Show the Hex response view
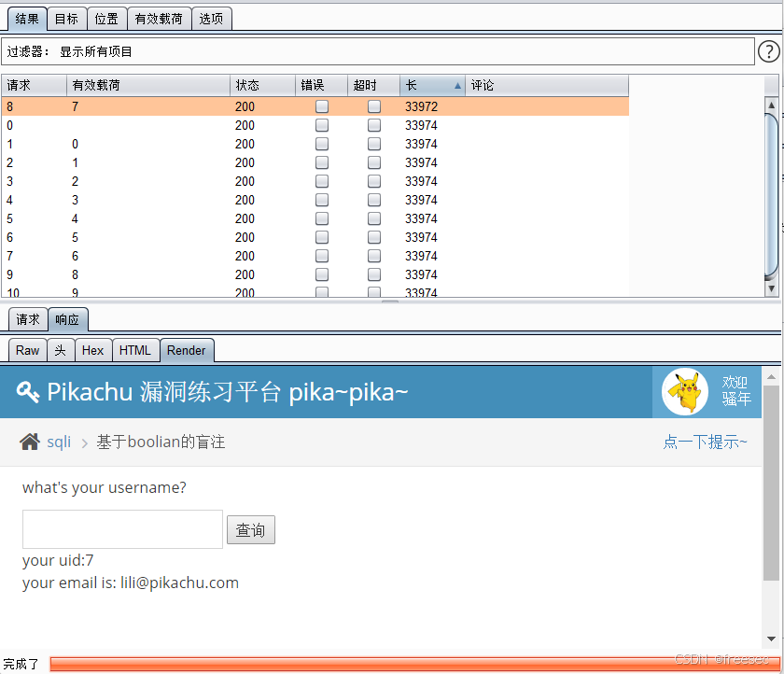784x674 pixels. tap(93, 350)
